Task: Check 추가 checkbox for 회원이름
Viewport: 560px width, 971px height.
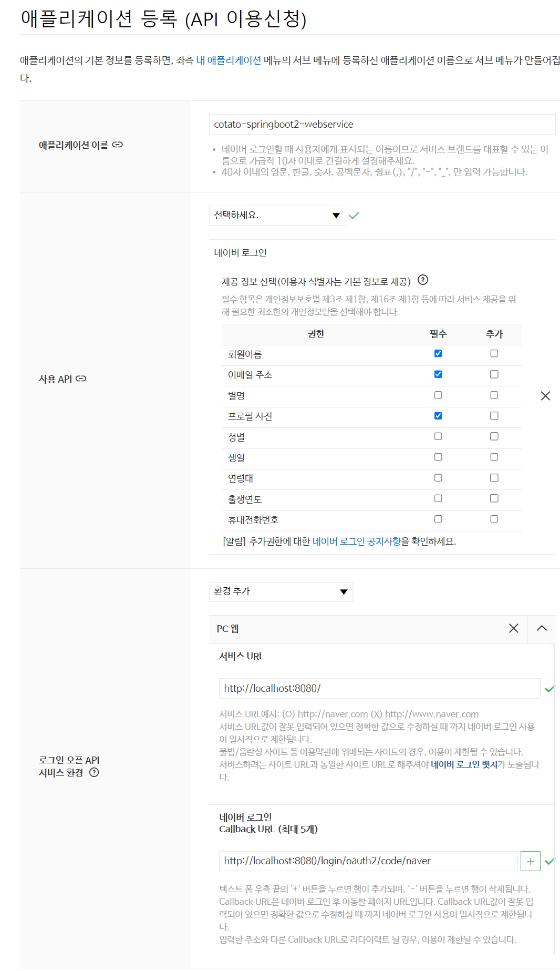Action: click(494, 353)
